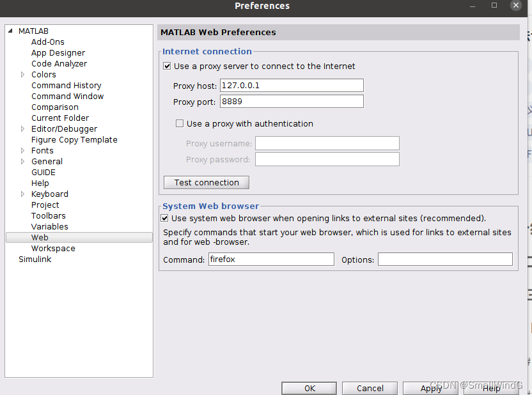Expand the Fonts preferences node
The height and width of the screenshot is (395, 532).
pyautogui.click(x=23, y=151)
